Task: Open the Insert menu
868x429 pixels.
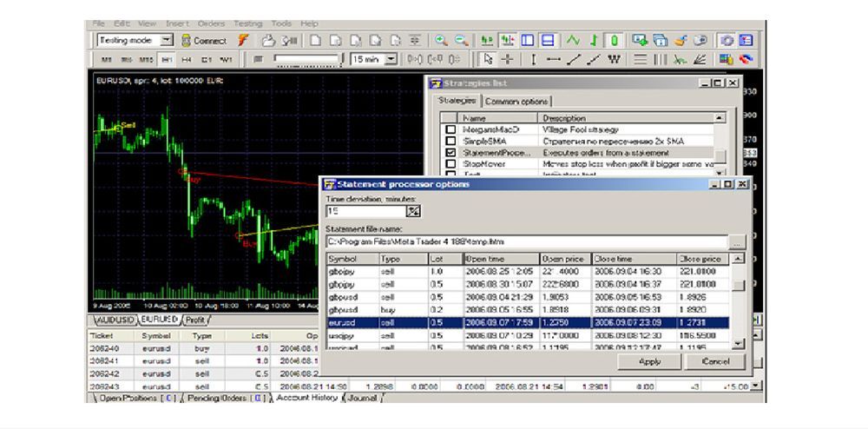Action: coord(177,23)
